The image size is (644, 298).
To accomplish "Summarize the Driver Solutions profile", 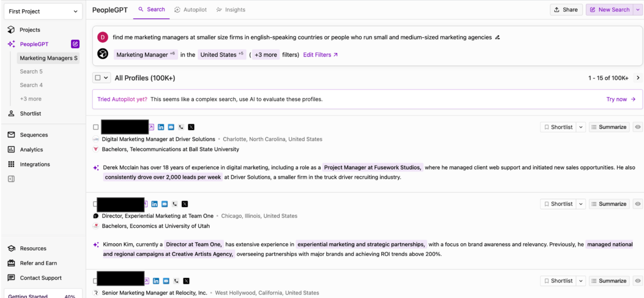I will (609, 127).
